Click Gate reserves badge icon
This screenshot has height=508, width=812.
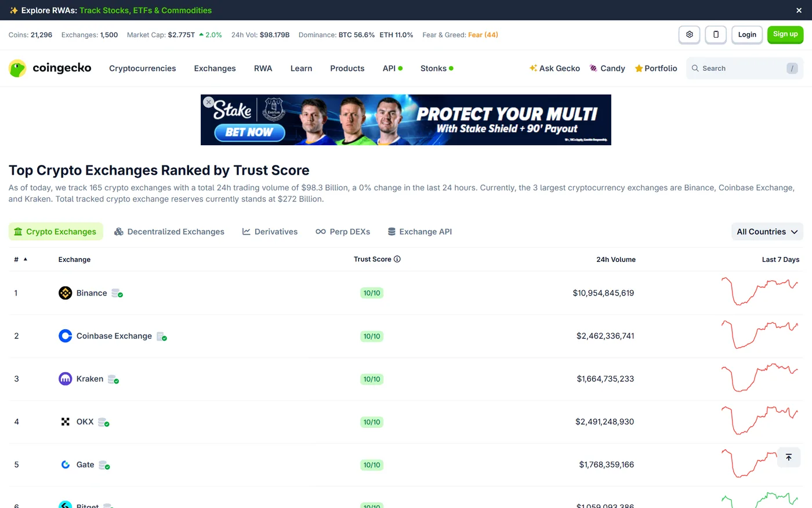pos(104,465)
